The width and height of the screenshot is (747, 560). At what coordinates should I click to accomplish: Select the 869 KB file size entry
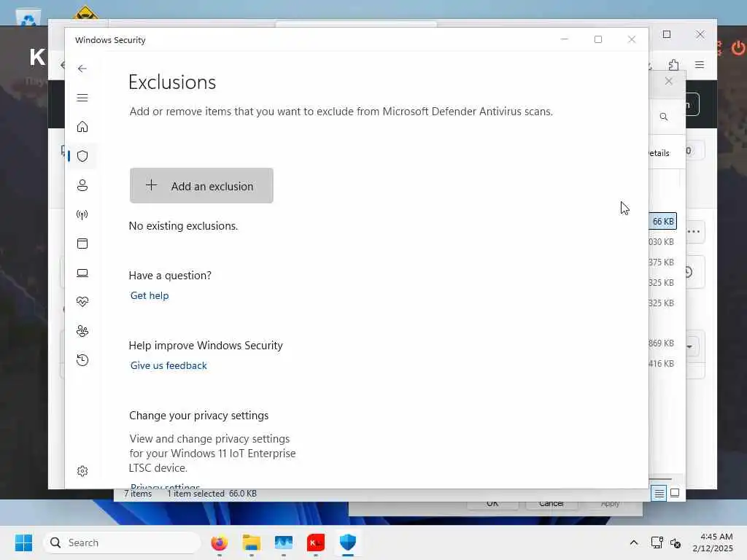[661, 343]
